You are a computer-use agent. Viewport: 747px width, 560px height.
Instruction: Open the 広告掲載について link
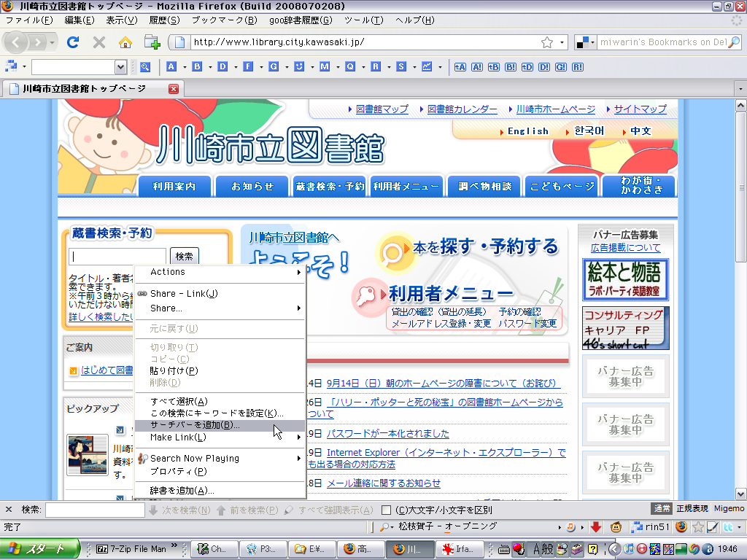tap(625, 248)
